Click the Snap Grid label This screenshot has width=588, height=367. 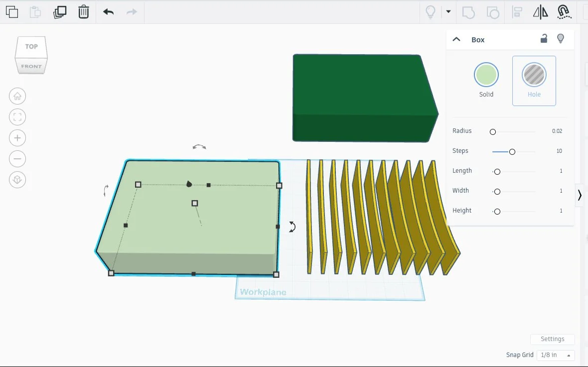(x=520, y=355)
